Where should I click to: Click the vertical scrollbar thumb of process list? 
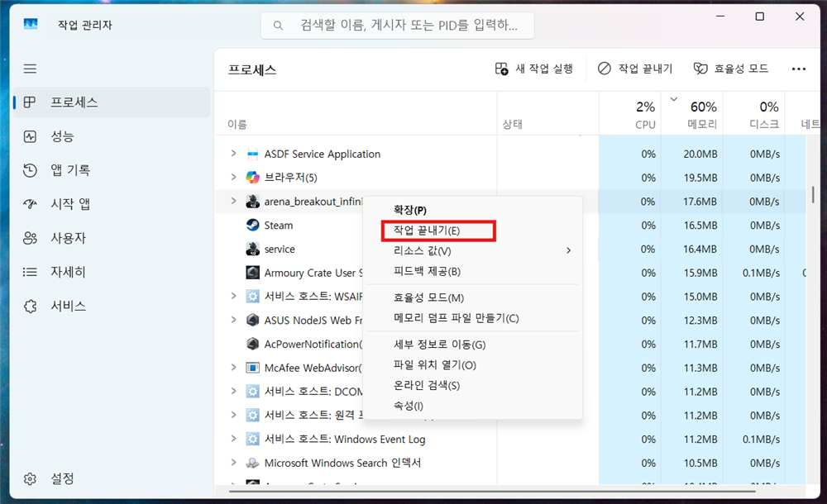click(813, 194)
